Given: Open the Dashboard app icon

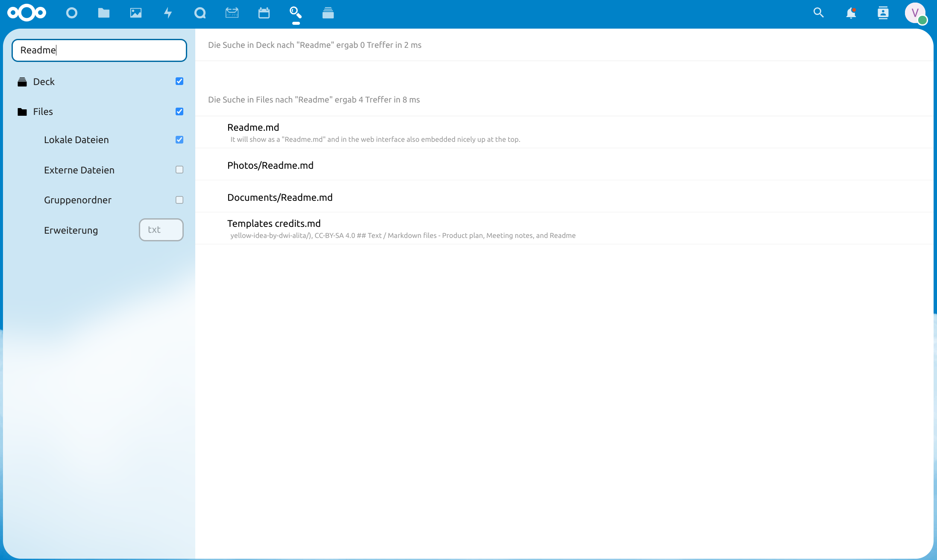Looking at the screenshot, I should coord(72,13).
